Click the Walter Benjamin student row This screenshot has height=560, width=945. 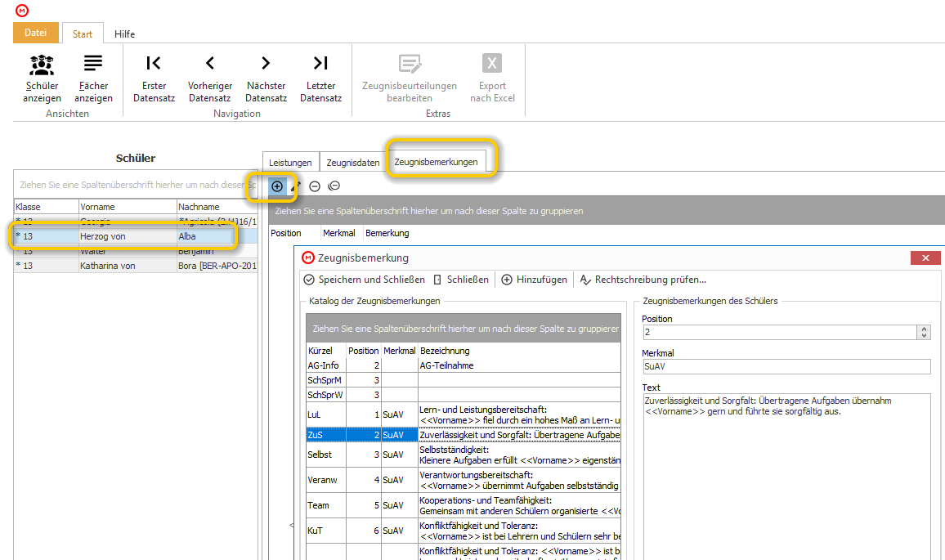pyautogui.click(x=136, y=251)
